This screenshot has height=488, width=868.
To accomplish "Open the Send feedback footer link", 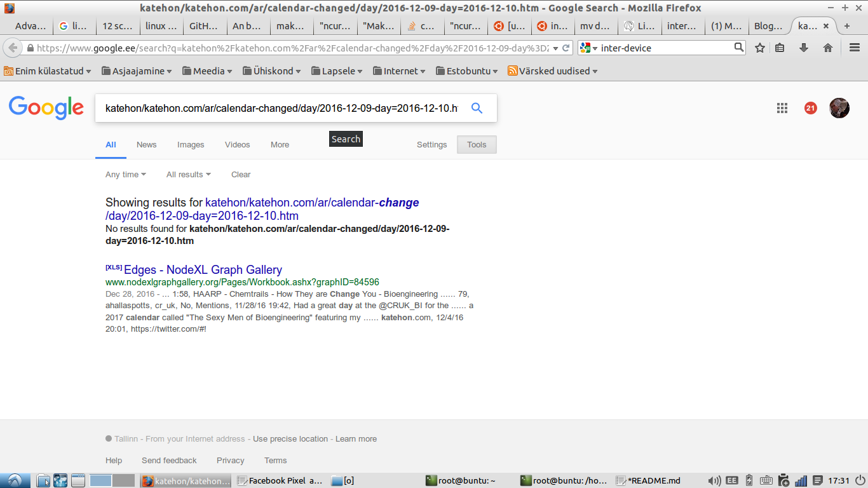I will (x=169, y=461).
